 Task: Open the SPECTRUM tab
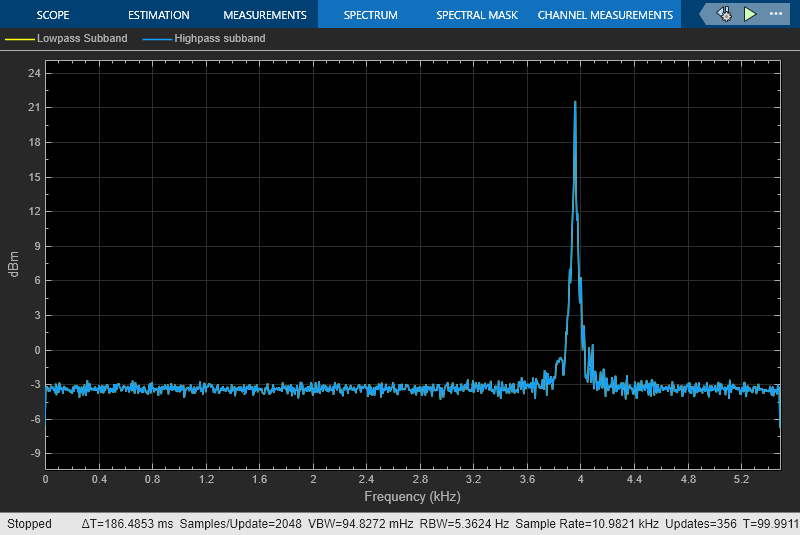370,15
